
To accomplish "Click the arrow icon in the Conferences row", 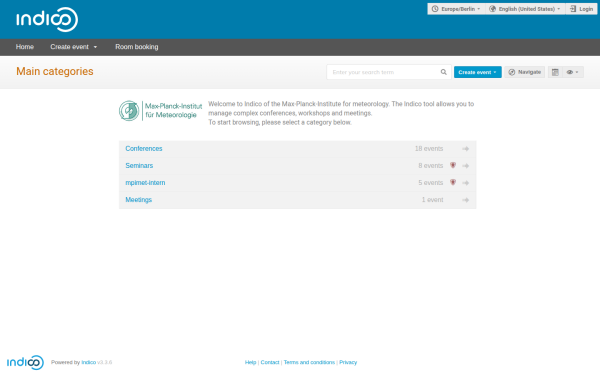I will pyautogui.click(x=466, y=149).
